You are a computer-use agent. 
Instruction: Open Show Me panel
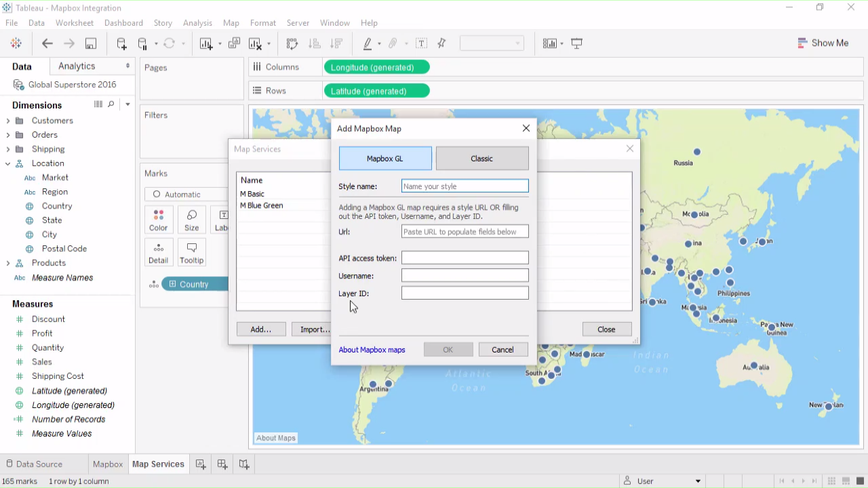(823, 43)
